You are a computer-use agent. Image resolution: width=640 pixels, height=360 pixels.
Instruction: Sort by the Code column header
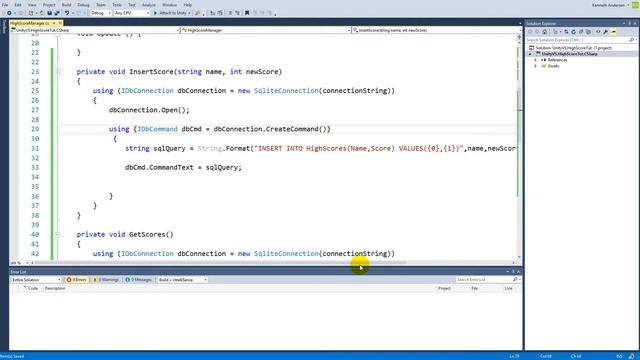tap(33, 288)
